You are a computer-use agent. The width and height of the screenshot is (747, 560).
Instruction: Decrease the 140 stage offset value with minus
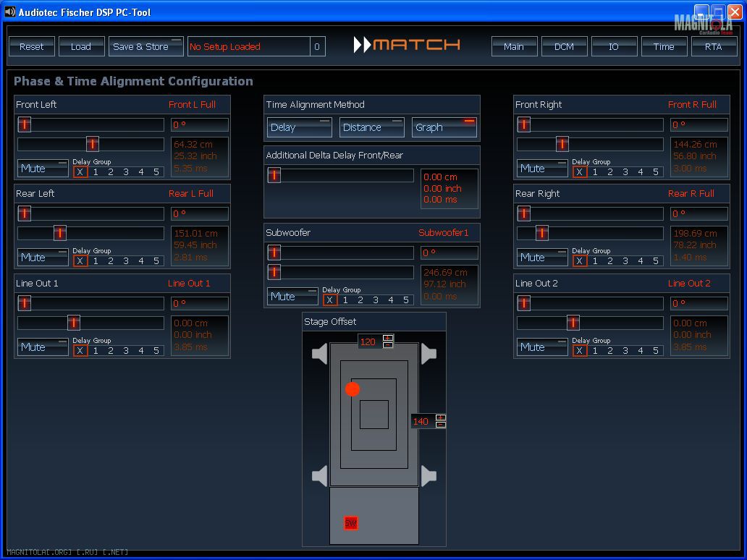click(441, 424)
